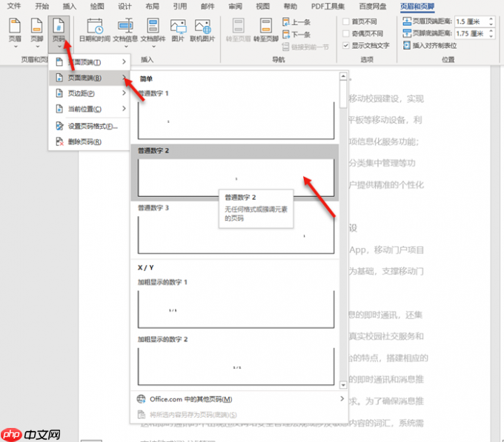The image size is (504, 442).
Task: Open the 文档部件 dropdown arrow
Action: tap(153, 47)
